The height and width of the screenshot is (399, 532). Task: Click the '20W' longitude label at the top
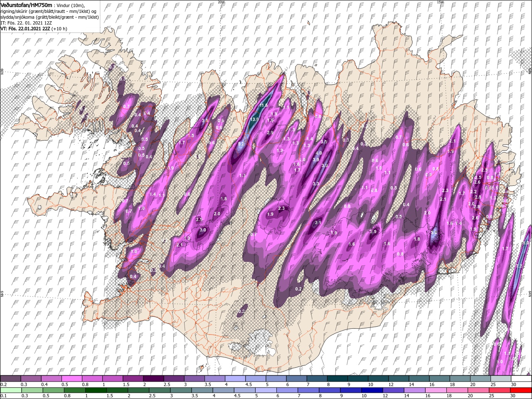[221, 2]
